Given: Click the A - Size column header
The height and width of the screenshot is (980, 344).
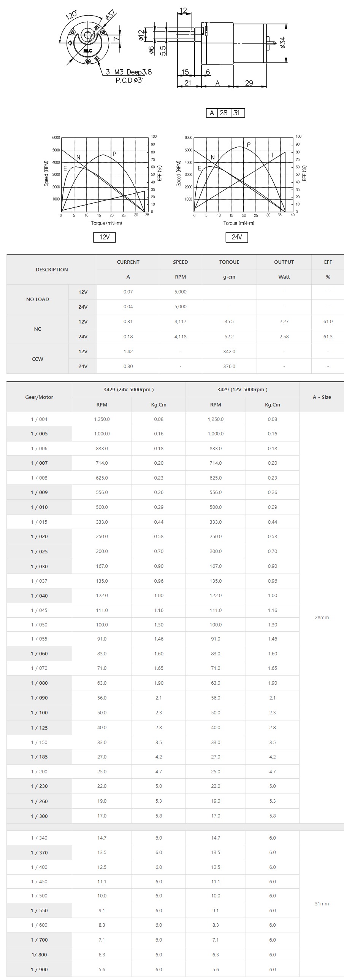Looking at the screenshot, I should pyautogui.click(x=322, y=397).
